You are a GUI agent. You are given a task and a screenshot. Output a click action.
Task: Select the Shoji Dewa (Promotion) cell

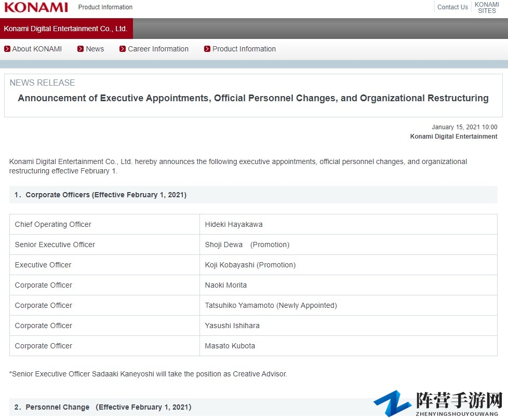(x=349, y=245)
